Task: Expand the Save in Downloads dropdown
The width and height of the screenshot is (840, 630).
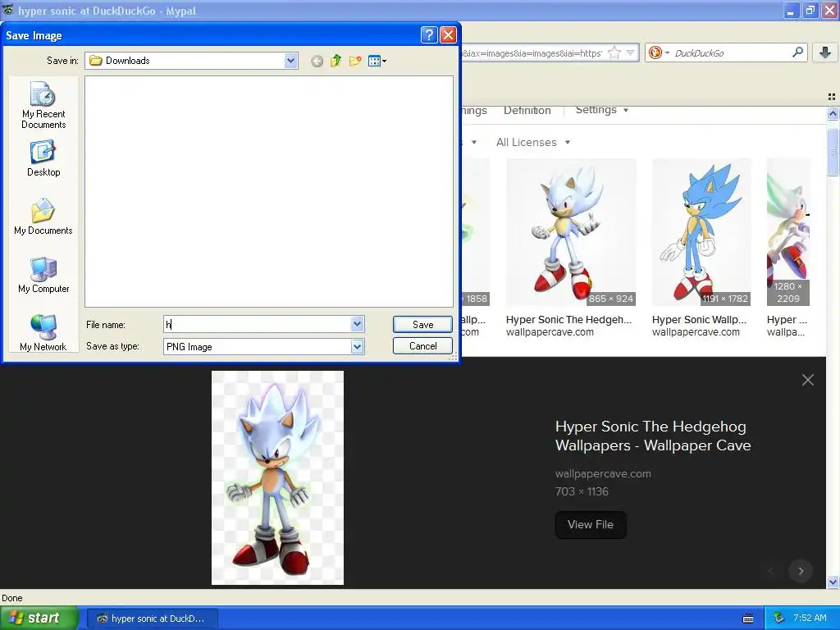Action: pos(291,61)
